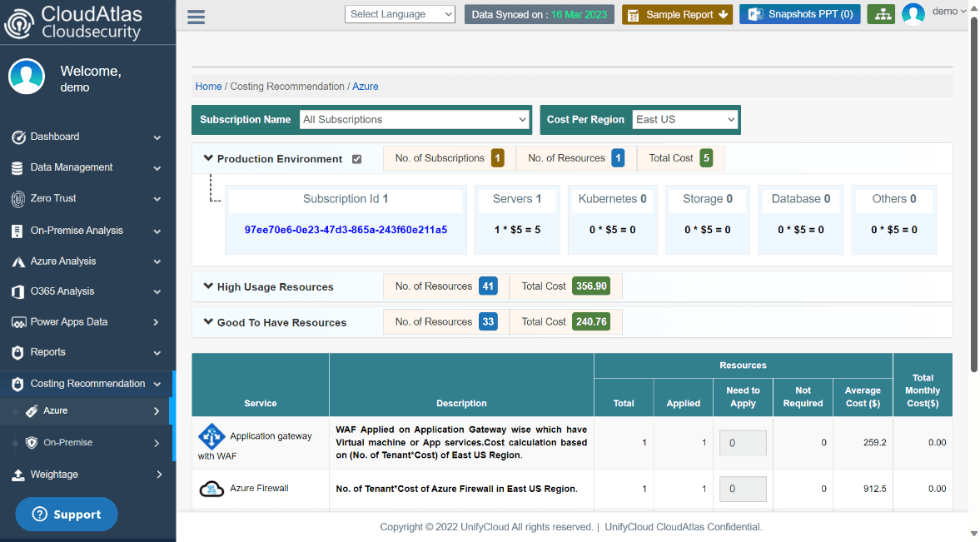Click the Reports shield icon
The width and height of the screenshot is (980, 542).
[17, 352]
